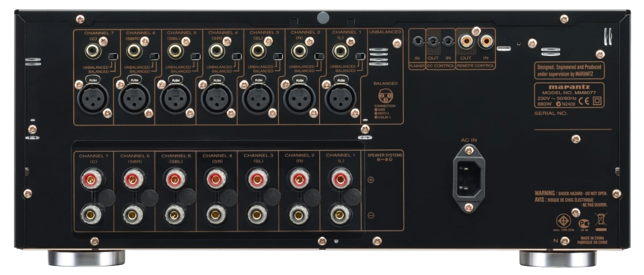
Task: Click the balanced XLR pin connection diagram
Action: pyautogui.click(x=384, y=96)
